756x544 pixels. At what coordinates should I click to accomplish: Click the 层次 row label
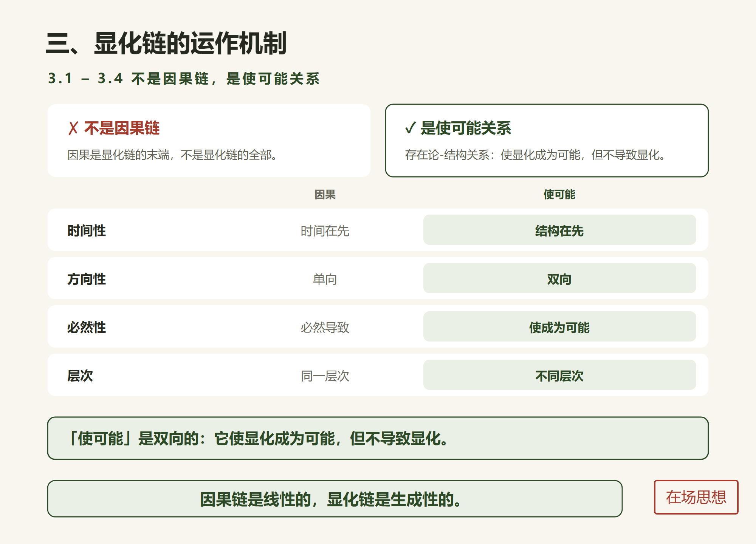point(80,376)
